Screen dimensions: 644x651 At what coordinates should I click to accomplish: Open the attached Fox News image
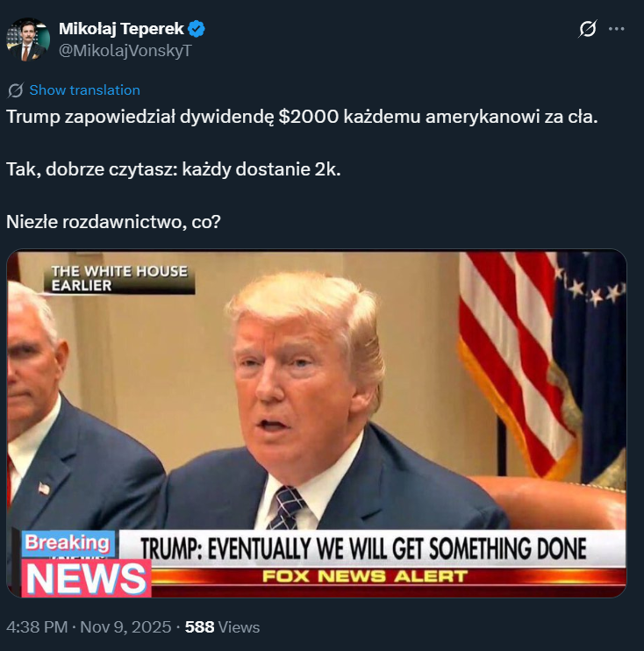pyautogui.click(x=317, y=423)
